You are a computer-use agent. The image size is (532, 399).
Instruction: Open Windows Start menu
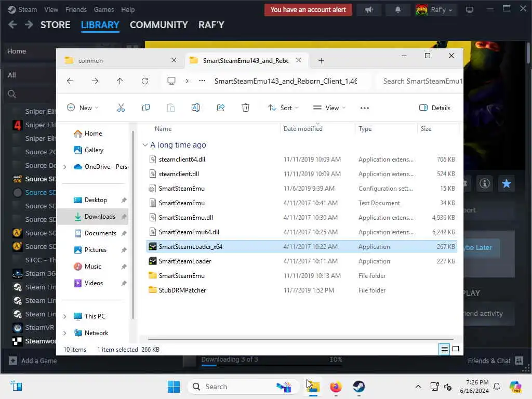174,387
